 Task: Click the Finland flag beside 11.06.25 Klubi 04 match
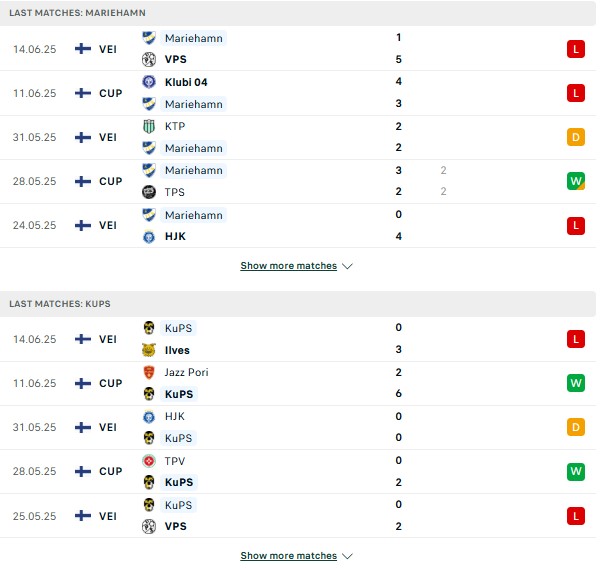click(x=83, y=93)
